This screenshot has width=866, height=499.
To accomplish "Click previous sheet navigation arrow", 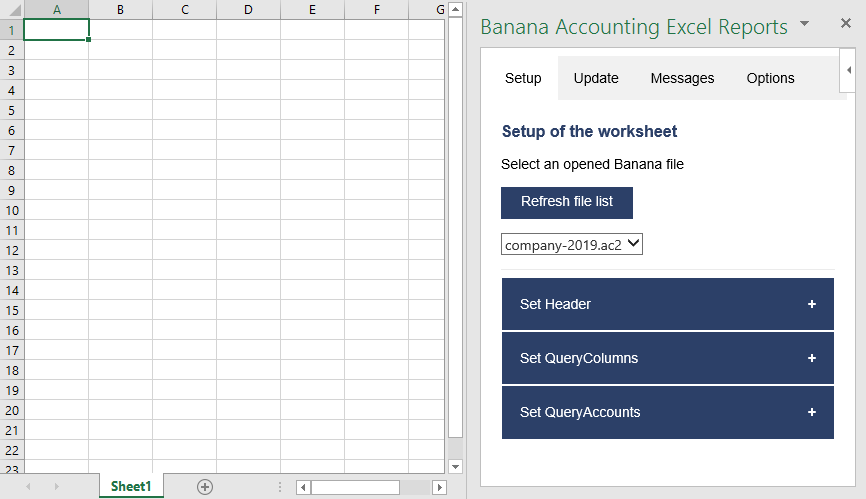I will click(28, 487).
